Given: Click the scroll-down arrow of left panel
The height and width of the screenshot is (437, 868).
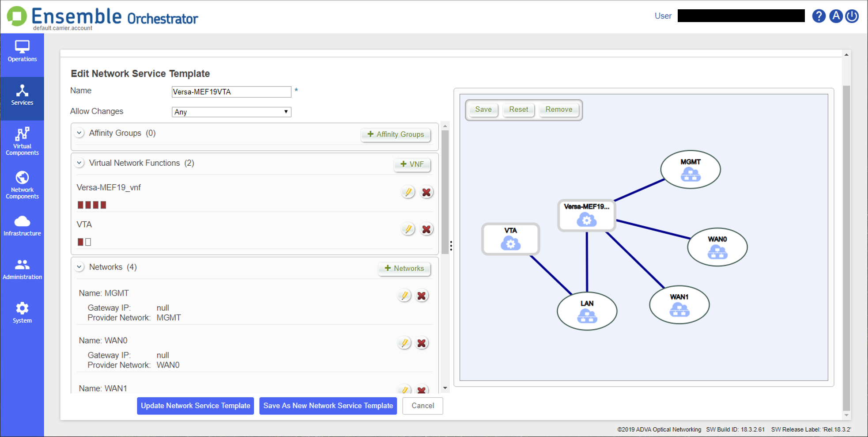Looking at the screenshot, I should pos(445,388).
